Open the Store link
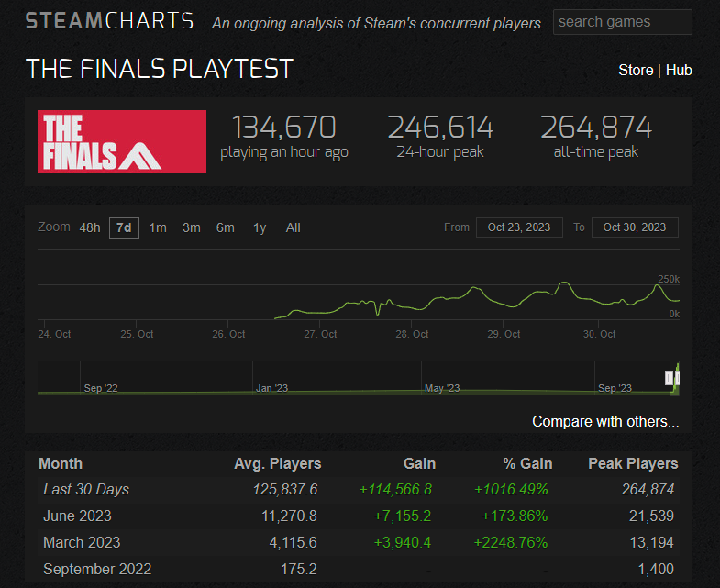Viewport: 720px width, 588px height. tap(636, 71)
